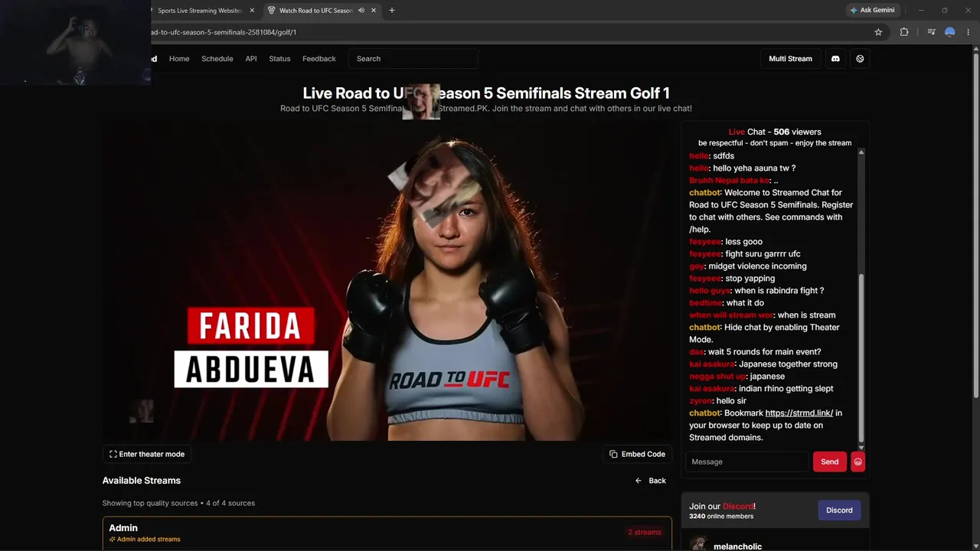Close the Watch Road to UFC tab
Image resolution: width=980 pixels, height=551 pixels.
coord(374,11)
